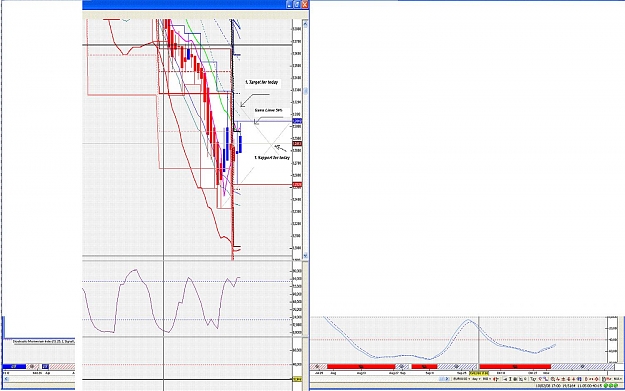The width and height of the screenshot is (625, 391).
Task: Click the vertical scrollbar thumb of chart window
Action: [x=306, y=91]
